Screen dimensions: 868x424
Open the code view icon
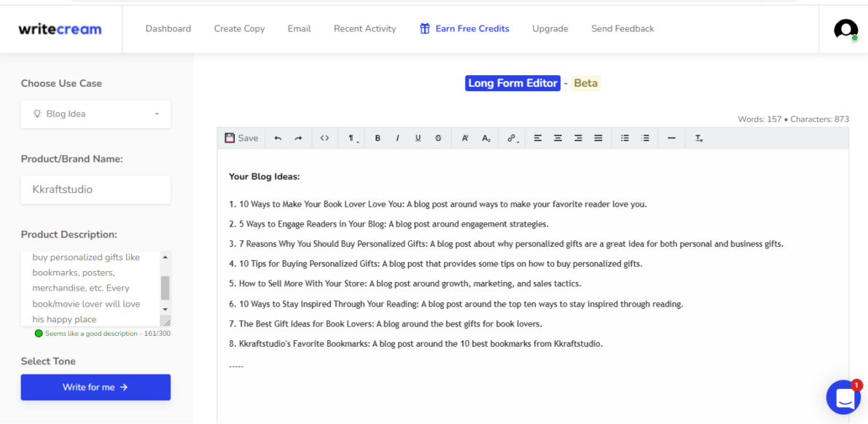(325, 138)
